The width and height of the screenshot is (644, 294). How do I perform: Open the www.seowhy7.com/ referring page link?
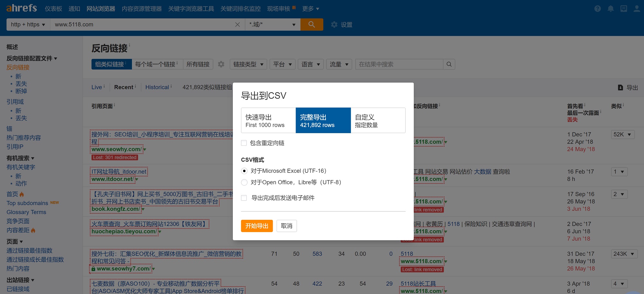[123, 269]
